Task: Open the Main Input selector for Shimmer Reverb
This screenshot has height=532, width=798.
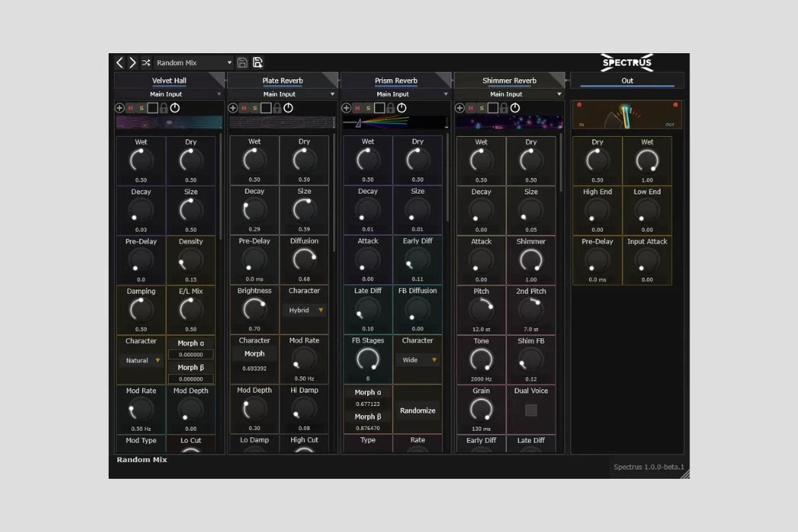Action: click(510, 94)
